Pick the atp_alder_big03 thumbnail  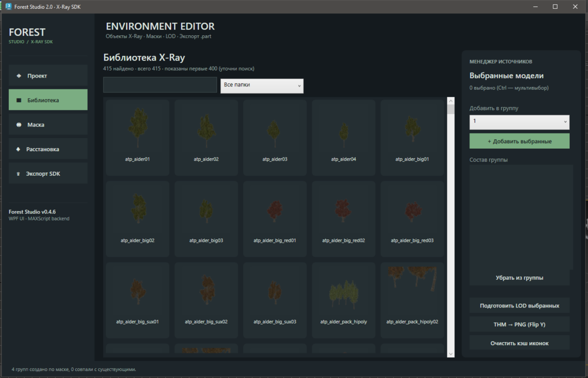click(206, 219)
